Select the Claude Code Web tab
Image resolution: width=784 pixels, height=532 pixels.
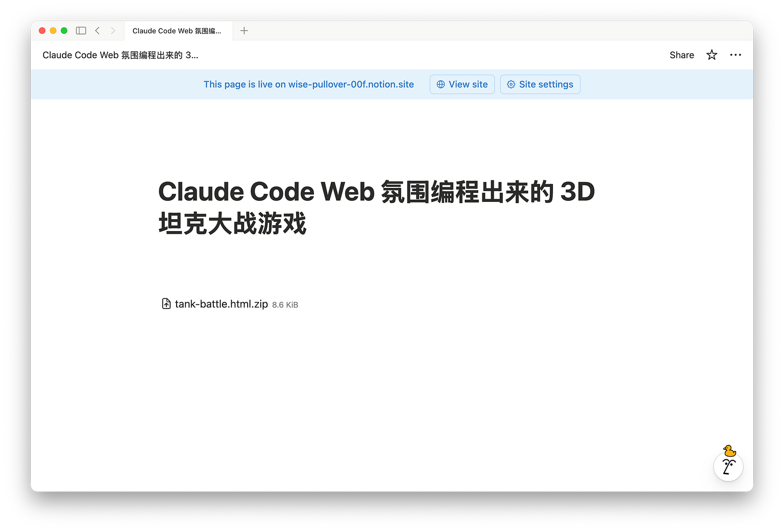[x=178, y=31]
